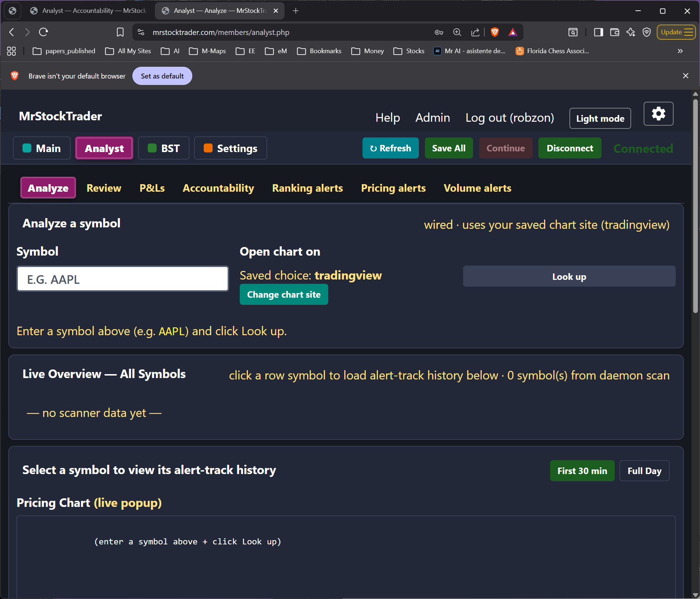The width and height of the screenshot is (700, 599).
Task: Open the browser profile icon in the tab strip
Action: coord(12,11)
